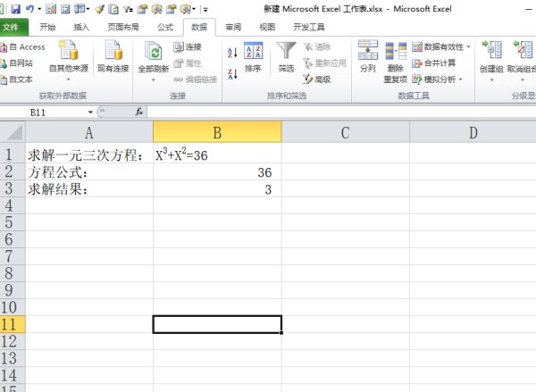The width and height of the screenshot is (536, 392).
Task: Switch to the 审阅 tab
Action: [x=233, y=27]
